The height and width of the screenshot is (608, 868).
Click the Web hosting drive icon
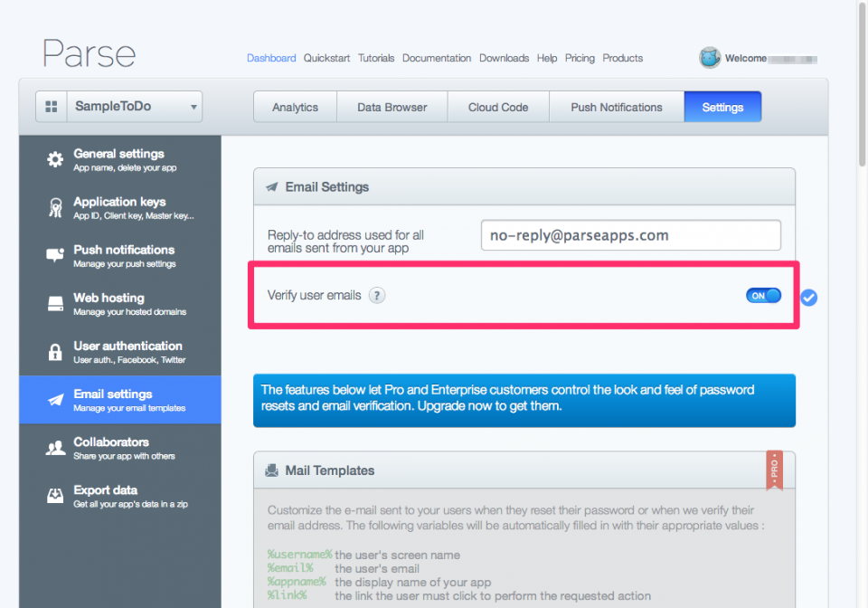55,304
